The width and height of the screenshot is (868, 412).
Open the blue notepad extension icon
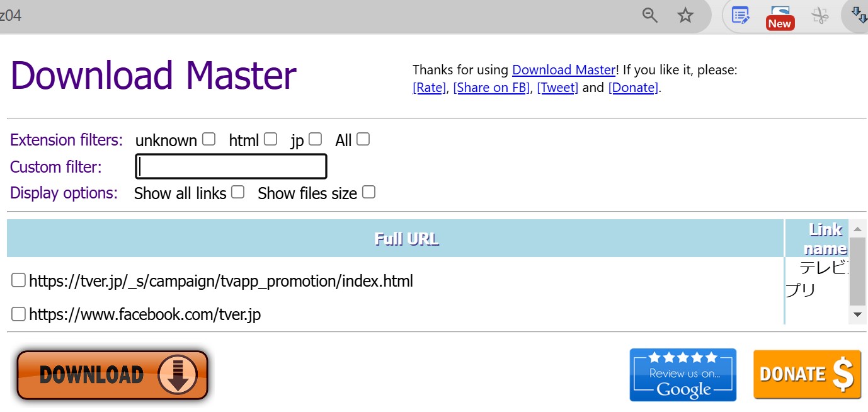[x=740, y=15]
